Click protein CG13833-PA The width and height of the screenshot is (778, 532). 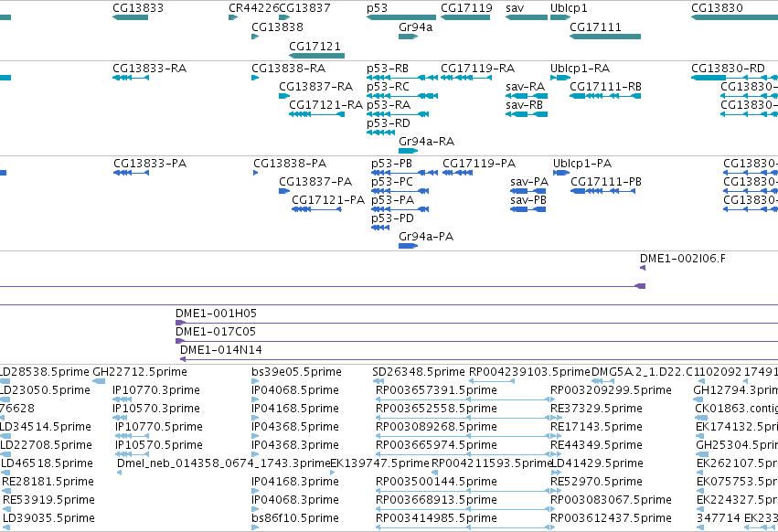(x=150, y=164)
